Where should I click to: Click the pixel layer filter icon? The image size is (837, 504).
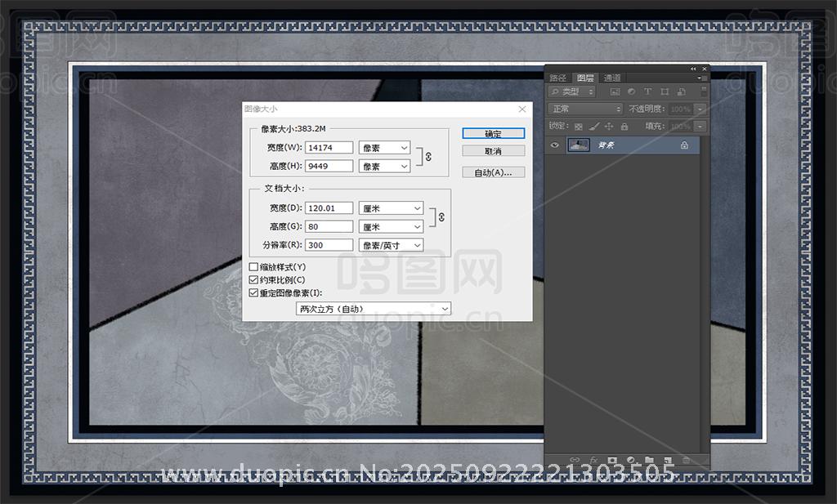click(615, 92)
